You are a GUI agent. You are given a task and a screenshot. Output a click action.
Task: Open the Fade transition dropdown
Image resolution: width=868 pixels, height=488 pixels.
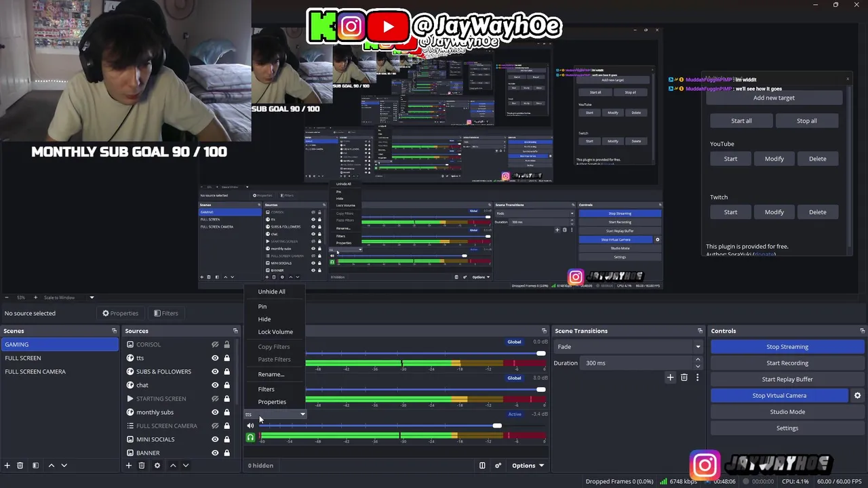tap(628, 346)
